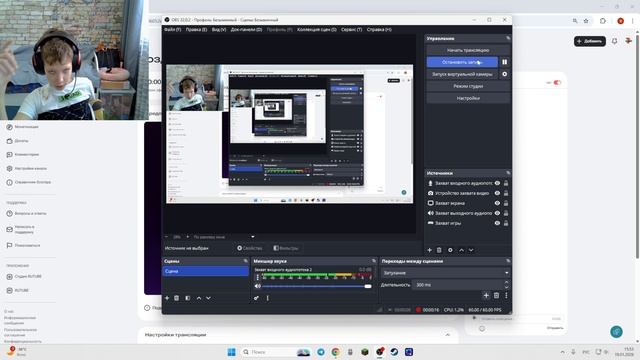The height and width of the screenshot is (360, 640).
Task: Open audio mixer three-dot menu at bottom
Action: [268, 298]
